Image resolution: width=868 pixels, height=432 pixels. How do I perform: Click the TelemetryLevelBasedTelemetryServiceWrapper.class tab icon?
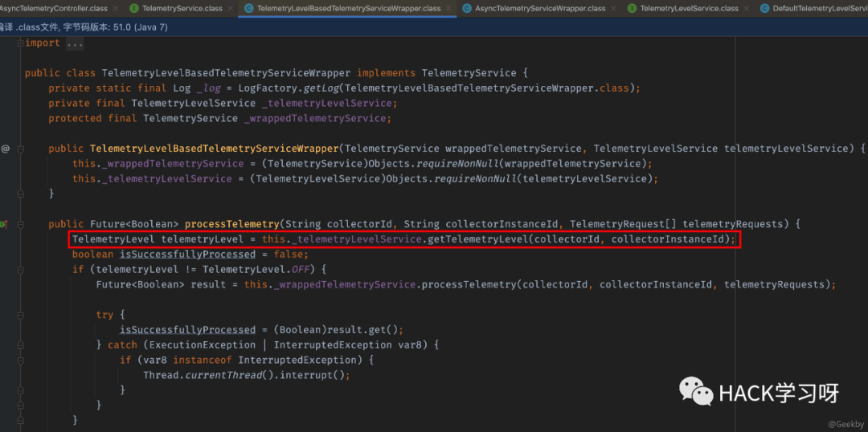tap(249, 8)
